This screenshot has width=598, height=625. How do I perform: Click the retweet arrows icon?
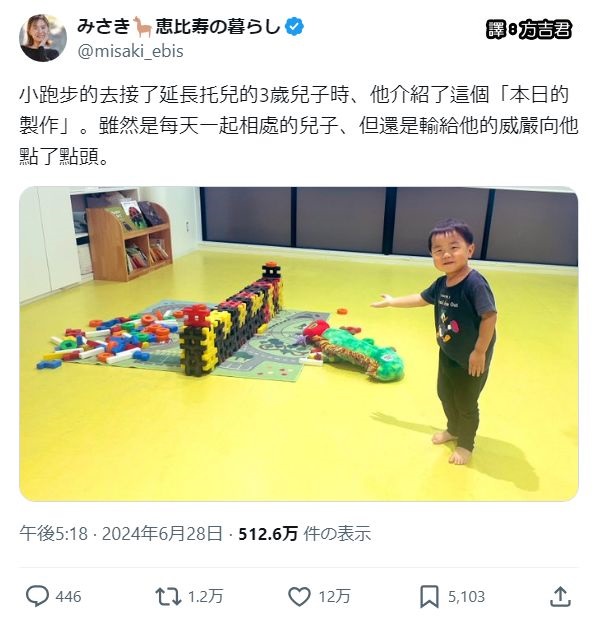click(x=168, y=597)
